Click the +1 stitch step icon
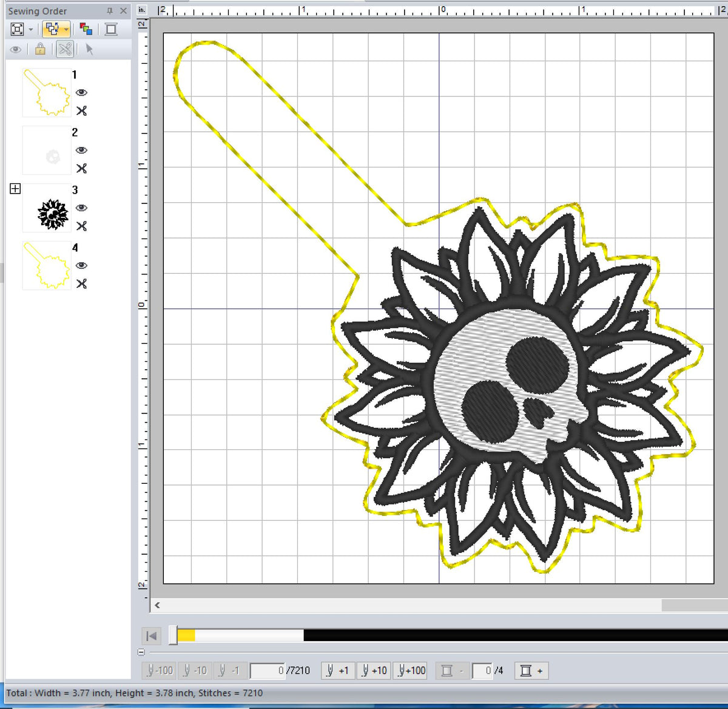 pyautogui.click(x=337, y=670)
